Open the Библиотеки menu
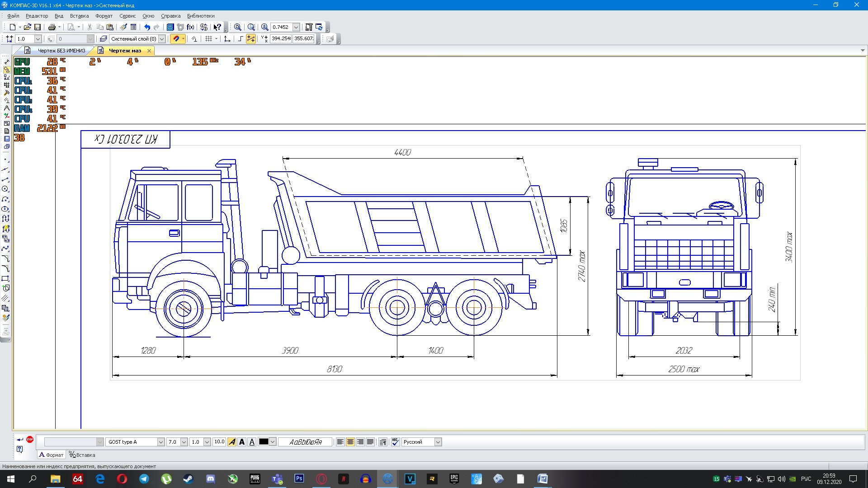868x488 pixels. coord(201,16)
